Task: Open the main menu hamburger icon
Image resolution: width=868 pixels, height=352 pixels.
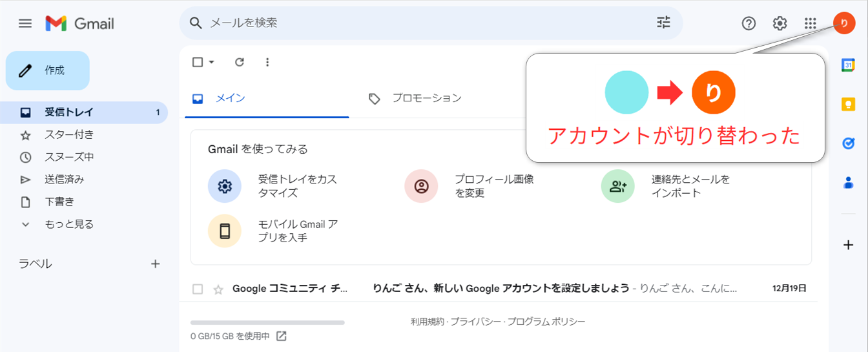Action: [x=25, y=23]
